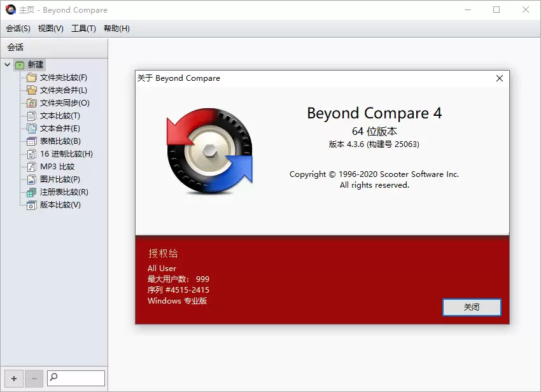Select MP3 比较 session type
This screenshot has height=392, width=541.
(x=57, y=167)
